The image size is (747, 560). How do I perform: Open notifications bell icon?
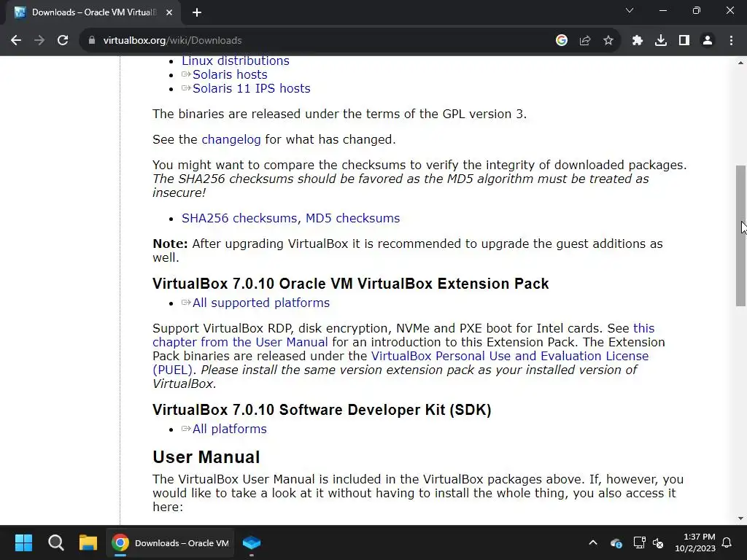[x=727, y=542]
